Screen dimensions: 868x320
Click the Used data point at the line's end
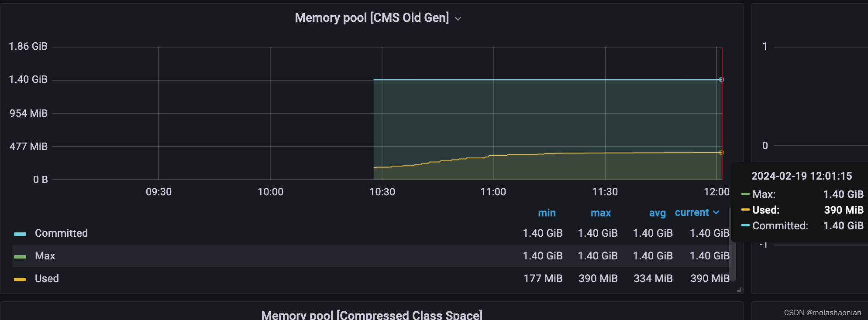click(721, 153)
